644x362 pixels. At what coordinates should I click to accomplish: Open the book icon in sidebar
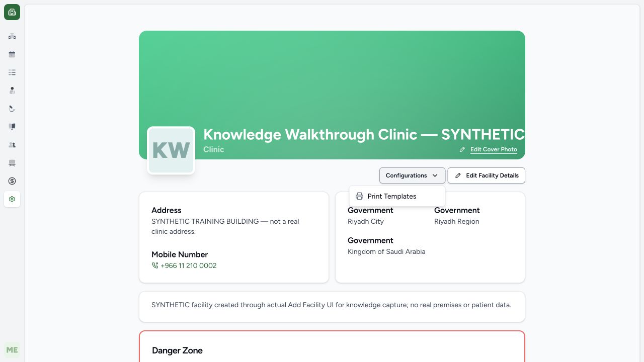12,127
